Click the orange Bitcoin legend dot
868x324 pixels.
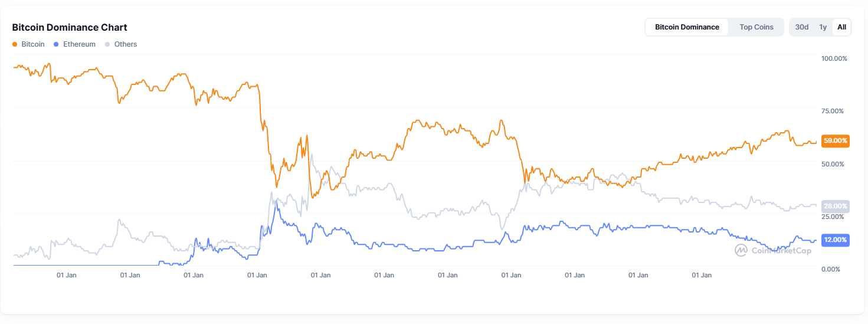tap(15, 44)
